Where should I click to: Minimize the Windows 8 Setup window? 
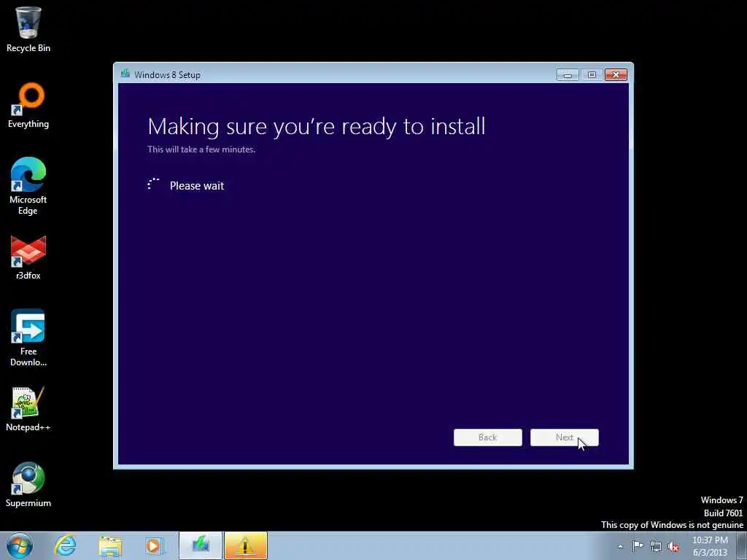568,75
